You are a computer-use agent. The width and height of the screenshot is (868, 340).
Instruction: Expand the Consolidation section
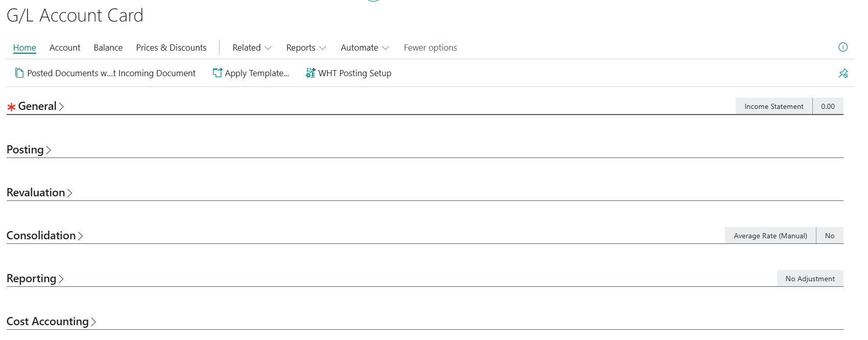coord(41,236)
